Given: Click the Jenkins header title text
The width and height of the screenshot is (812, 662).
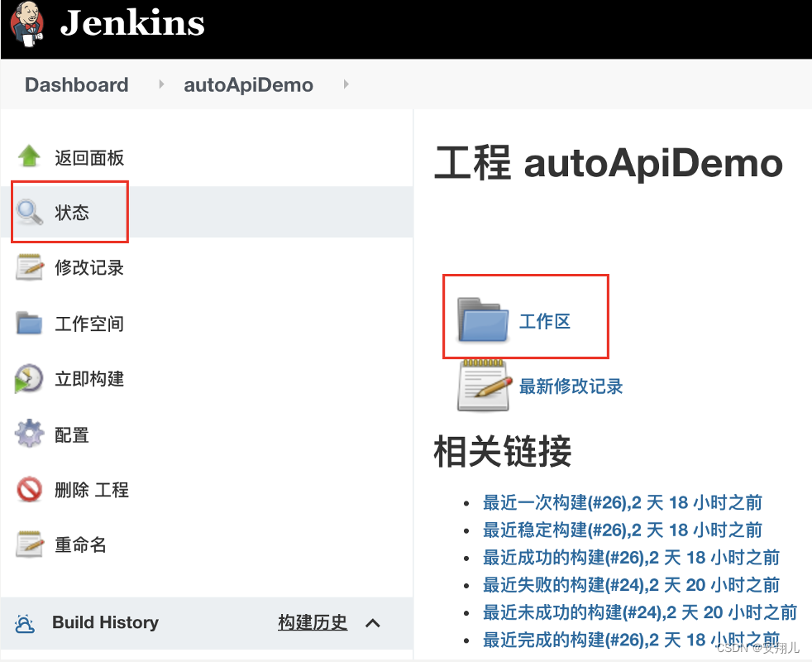Looking at the screenshot, I should pyautogui.click(x=132, y=23).
